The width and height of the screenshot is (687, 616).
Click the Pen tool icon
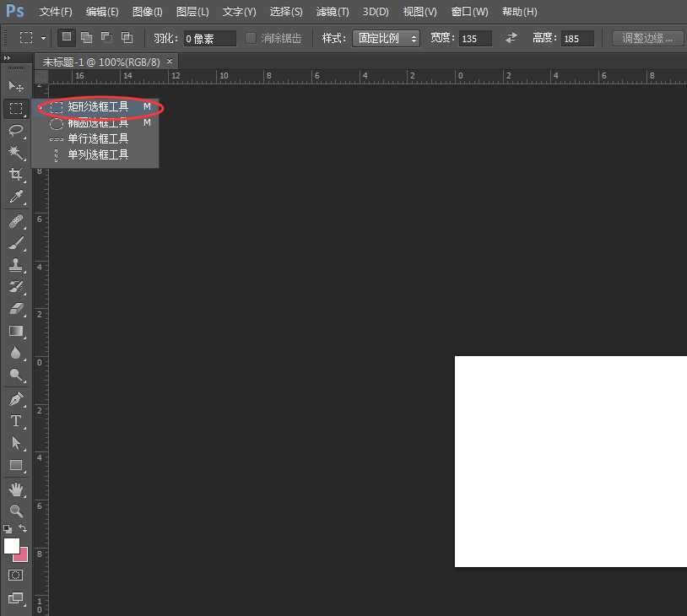[x=15, y=398]
